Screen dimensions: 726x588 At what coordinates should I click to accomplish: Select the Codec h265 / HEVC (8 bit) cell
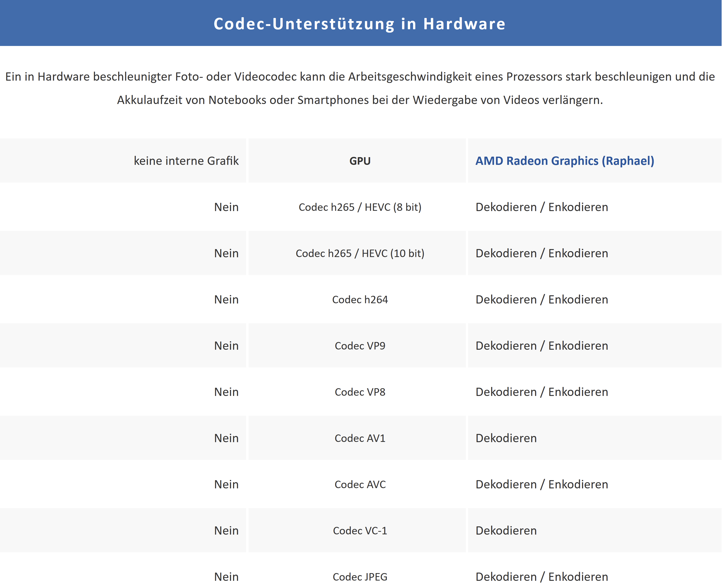tap(360, 207)
